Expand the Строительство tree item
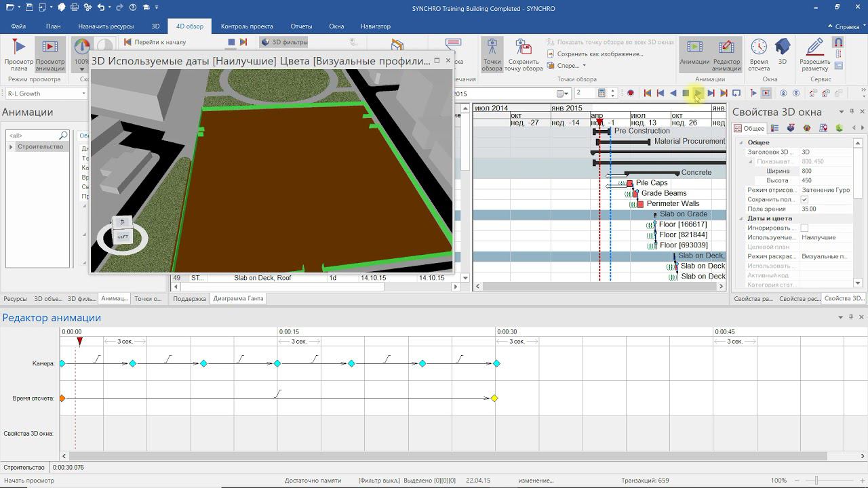Viewport: 868px width, 488px height. click(11, 147)
